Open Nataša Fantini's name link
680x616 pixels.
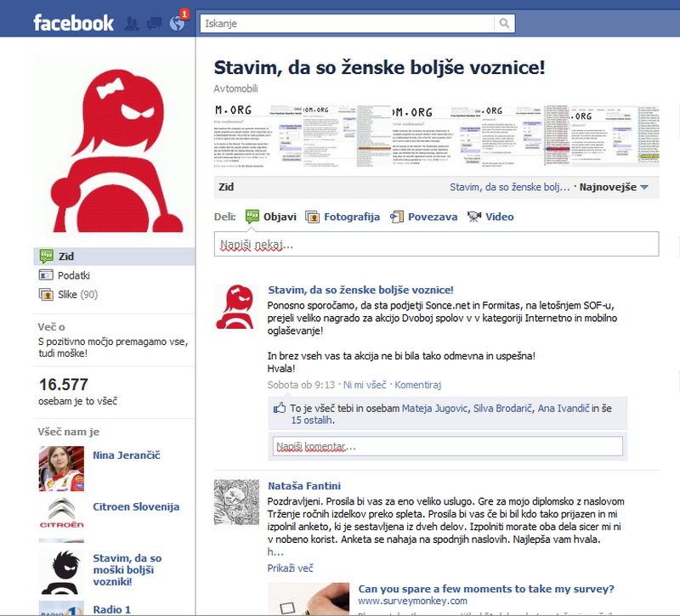coord(304,486)
